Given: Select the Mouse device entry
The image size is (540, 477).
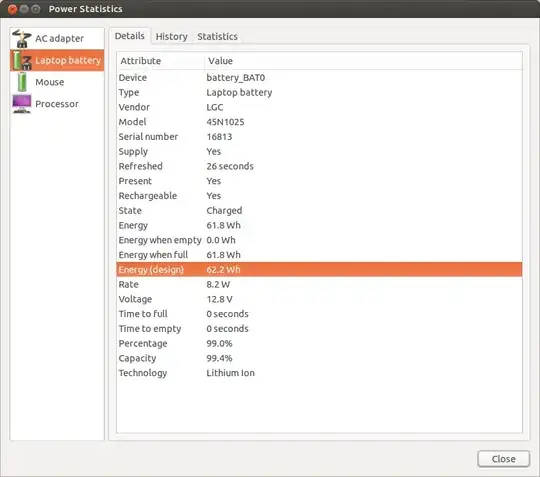Looking at the screenshot, I should pos(57,82).
